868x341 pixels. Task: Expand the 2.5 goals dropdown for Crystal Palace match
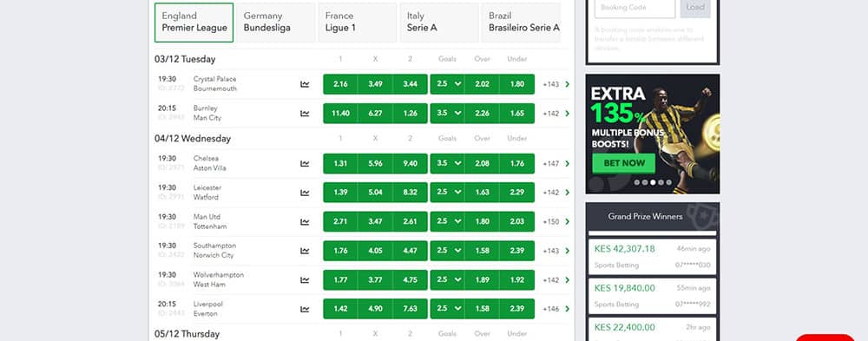447,84
